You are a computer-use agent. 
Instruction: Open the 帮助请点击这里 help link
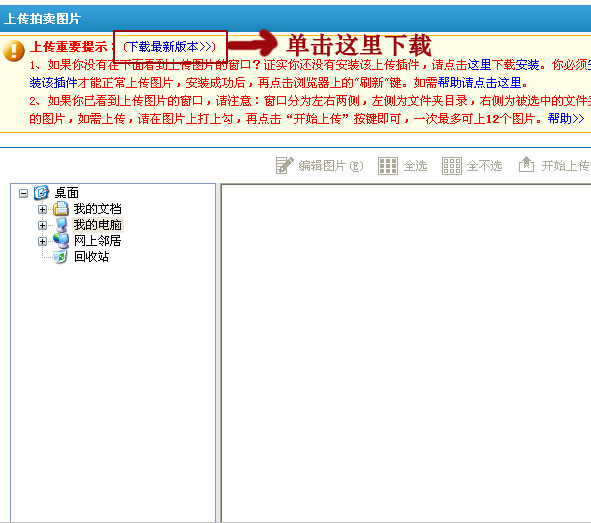point(479,83)
